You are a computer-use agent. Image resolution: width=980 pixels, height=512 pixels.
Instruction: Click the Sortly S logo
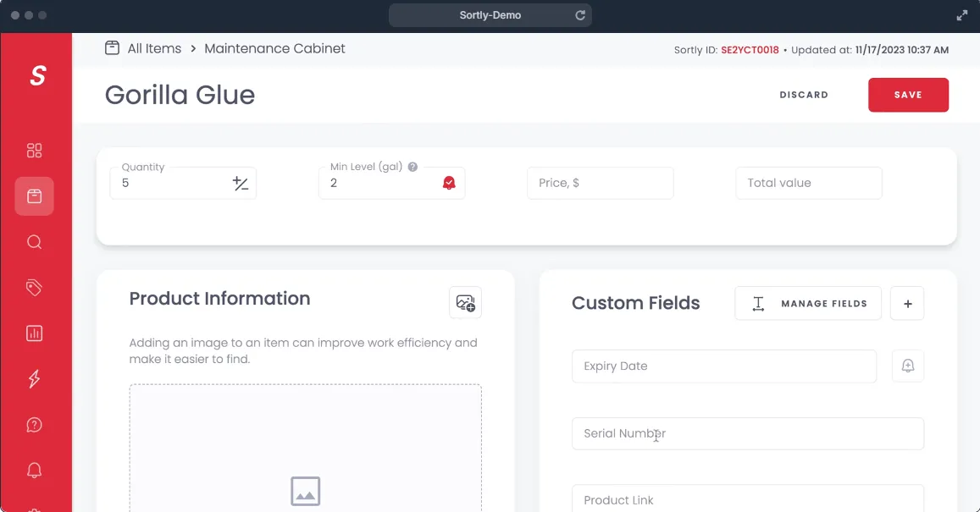[x=37, y=75]
